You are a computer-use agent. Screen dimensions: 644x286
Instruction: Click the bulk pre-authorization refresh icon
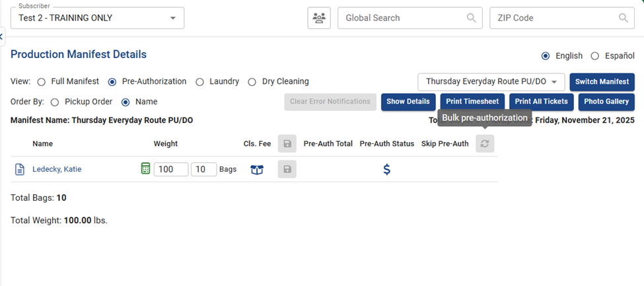[484, 143]
